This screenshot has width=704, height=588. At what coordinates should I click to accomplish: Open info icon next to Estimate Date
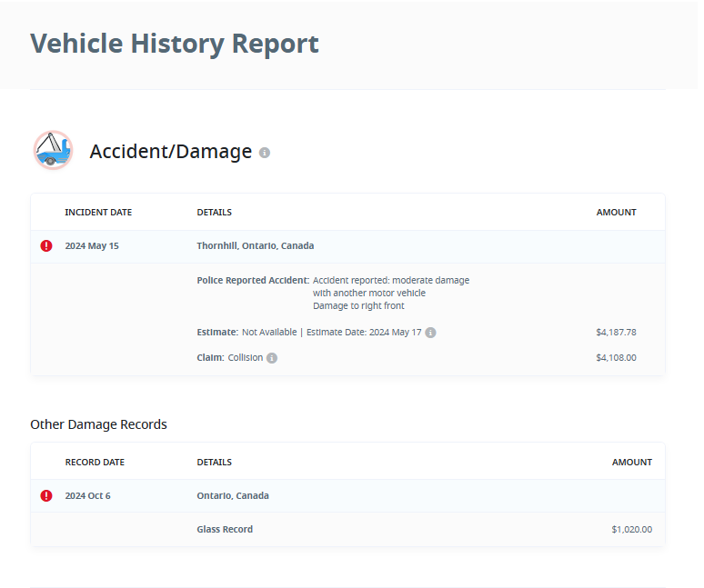tap(430, 333)
